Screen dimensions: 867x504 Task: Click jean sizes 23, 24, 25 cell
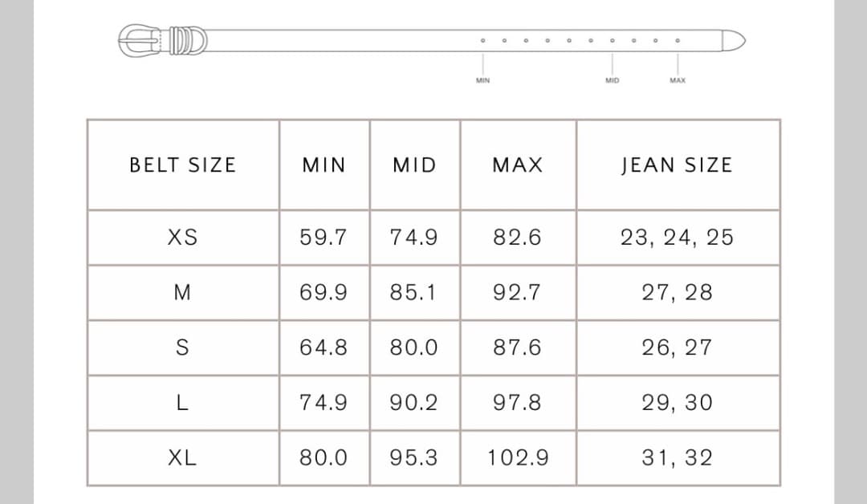tap(677, 238)
